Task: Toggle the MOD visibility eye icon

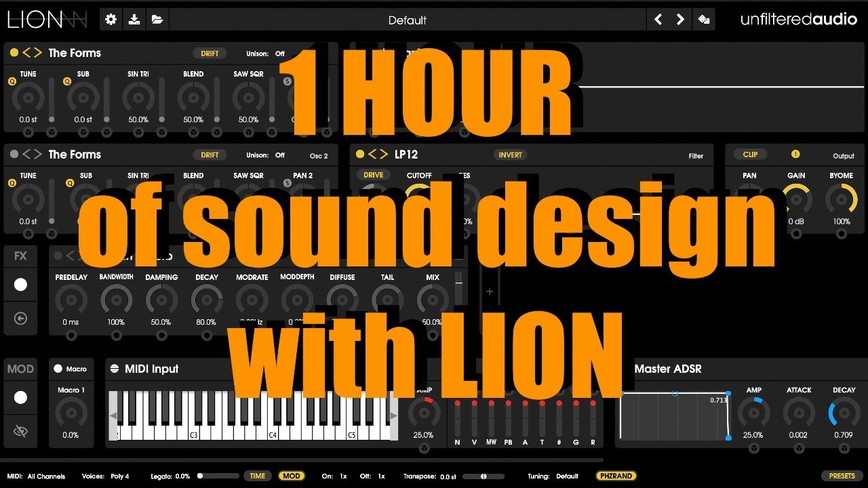Action: click(20, 430)
